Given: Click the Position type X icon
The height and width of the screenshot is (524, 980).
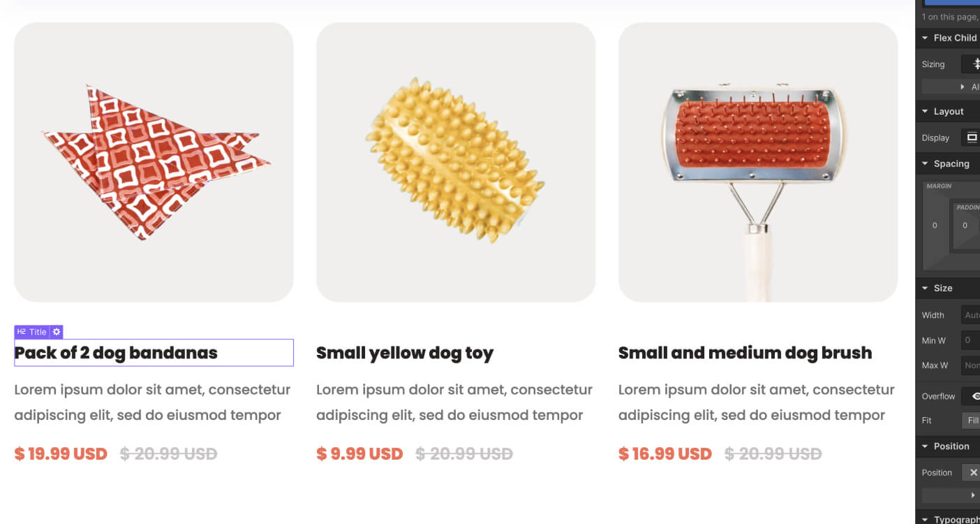Looking at the screenshot, I should 974,472.
